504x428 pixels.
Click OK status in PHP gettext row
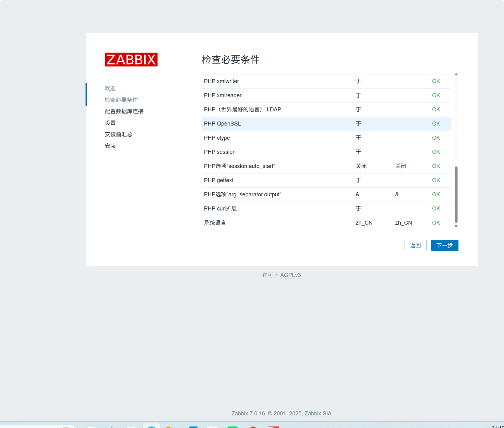(x=436, y=180)
